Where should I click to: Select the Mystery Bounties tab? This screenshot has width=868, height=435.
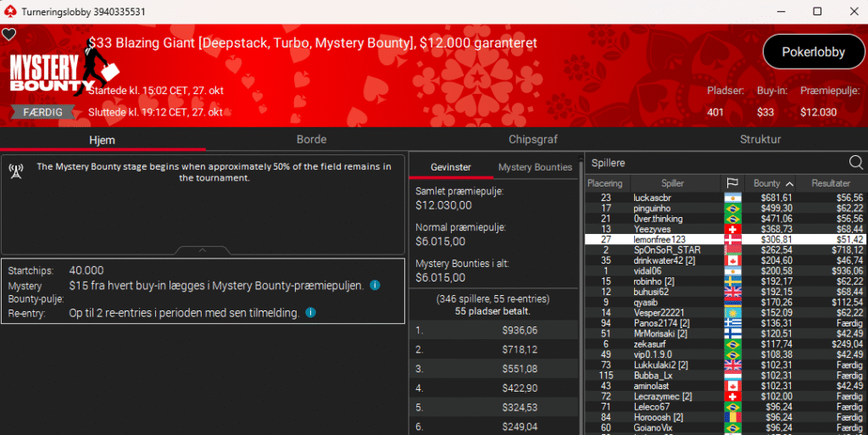pos(535,167)
